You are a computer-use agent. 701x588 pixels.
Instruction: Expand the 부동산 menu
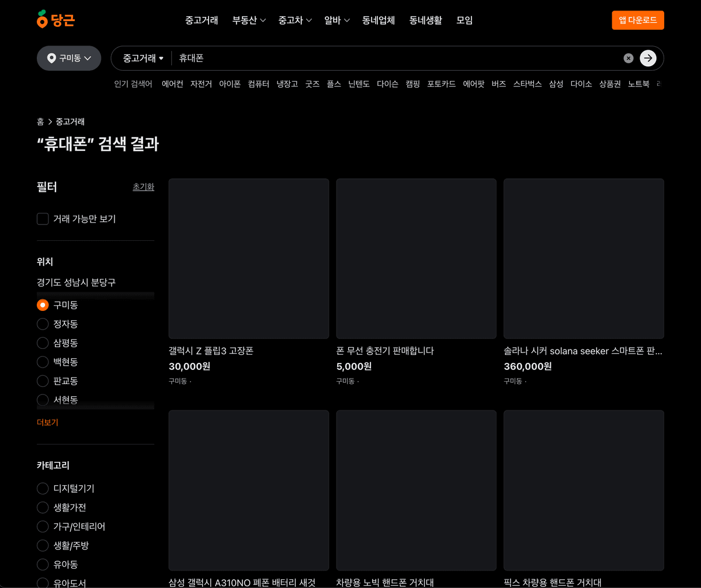pos(249,20)
